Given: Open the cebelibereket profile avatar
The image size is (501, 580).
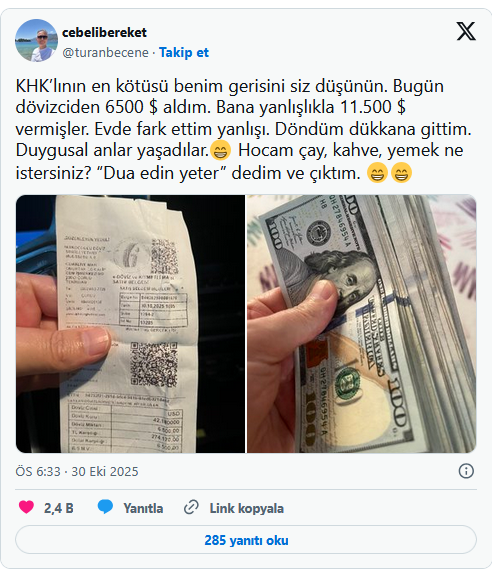Looking at the screenshot, I should pyautogui.click(x=36, y=40).
